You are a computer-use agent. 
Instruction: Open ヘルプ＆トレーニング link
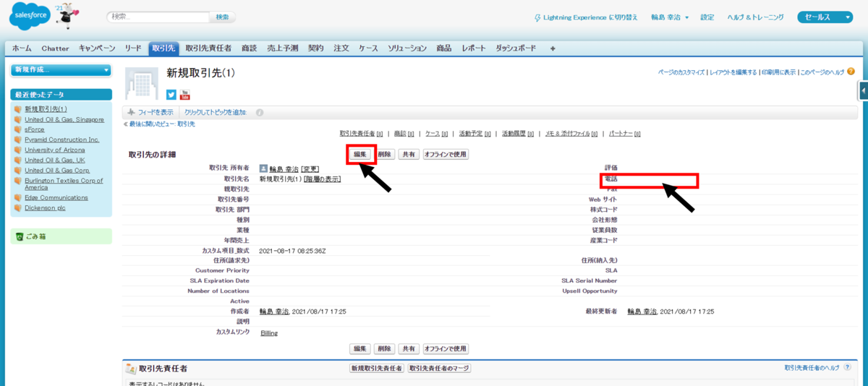click(x=756, y=17)
